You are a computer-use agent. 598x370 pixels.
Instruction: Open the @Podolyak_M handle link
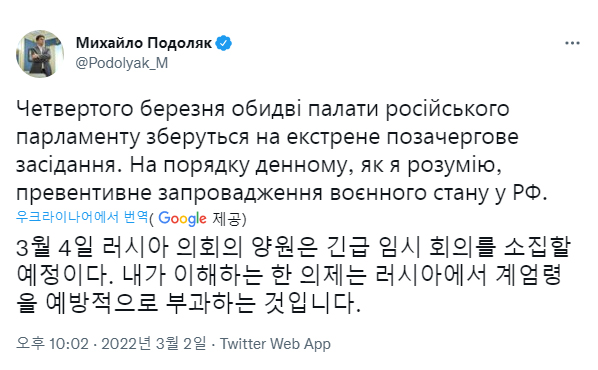coord(122,63)
